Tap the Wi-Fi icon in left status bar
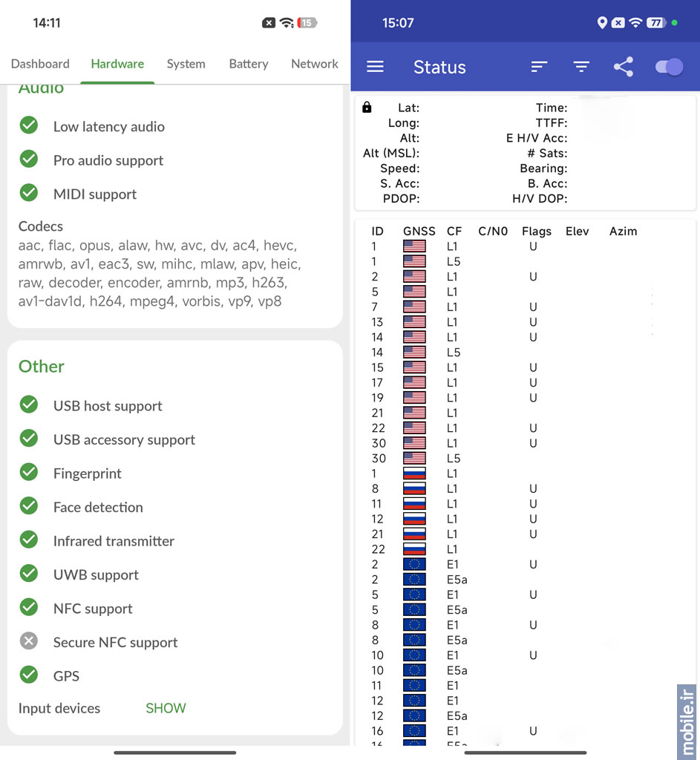 [287, 23]
